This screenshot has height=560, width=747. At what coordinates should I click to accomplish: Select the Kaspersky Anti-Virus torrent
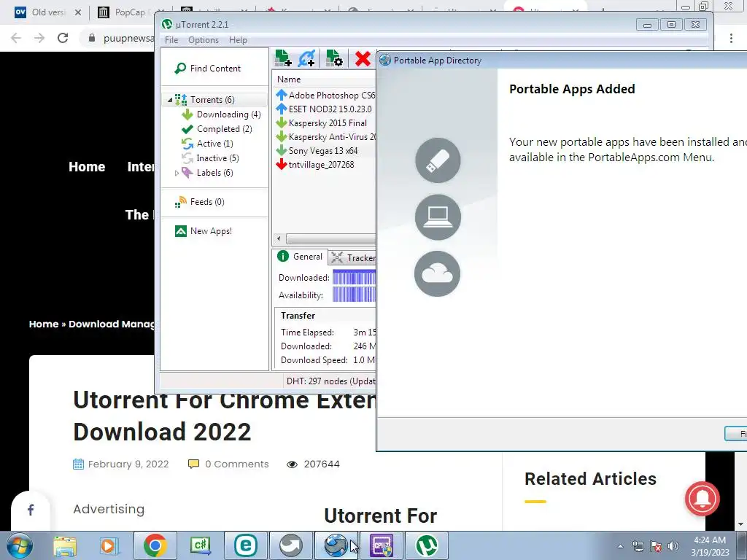[326, 136]
